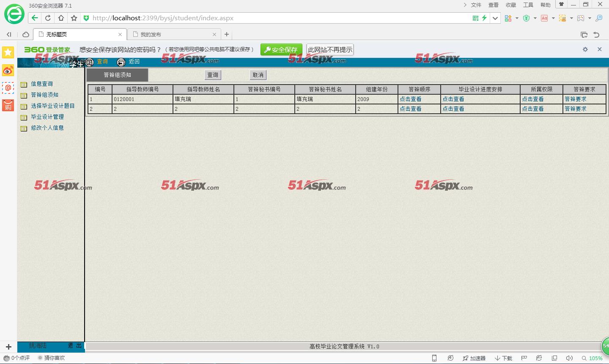Open dropdown arrow beside the Aa translate icon
The width and height of the screenshot is (609, 364).
pos(553,18)
